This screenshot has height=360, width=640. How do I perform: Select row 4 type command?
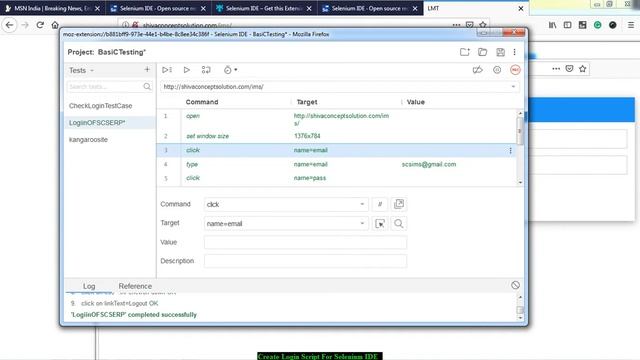tap(336, 164)
